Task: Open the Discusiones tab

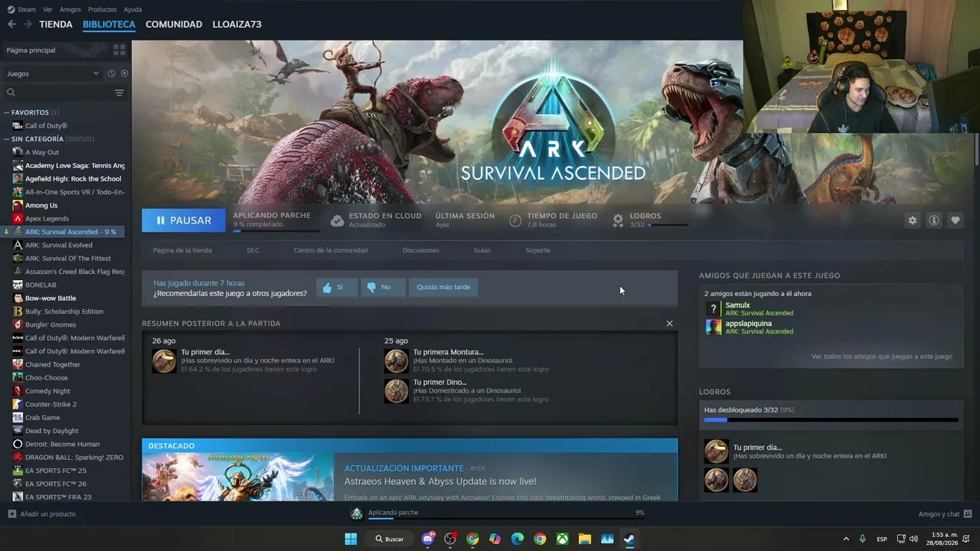Action: (421, 250)
